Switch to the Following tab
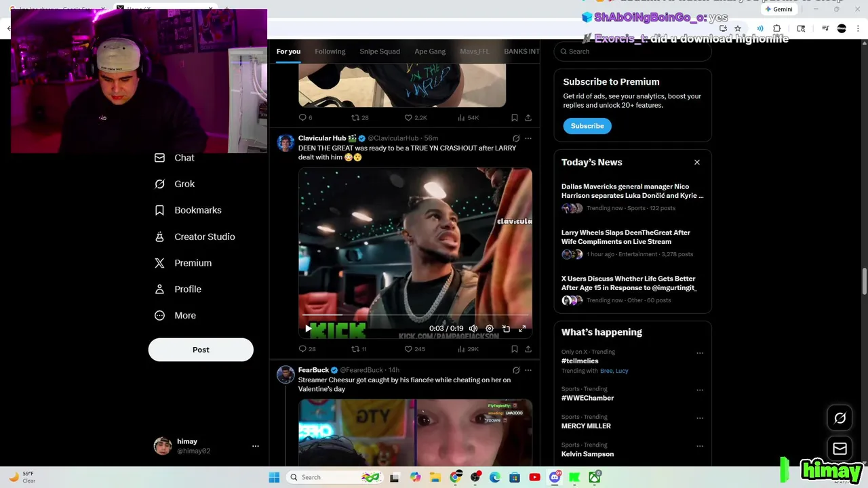The image size is (868, 488). click(x=330, y=52)
